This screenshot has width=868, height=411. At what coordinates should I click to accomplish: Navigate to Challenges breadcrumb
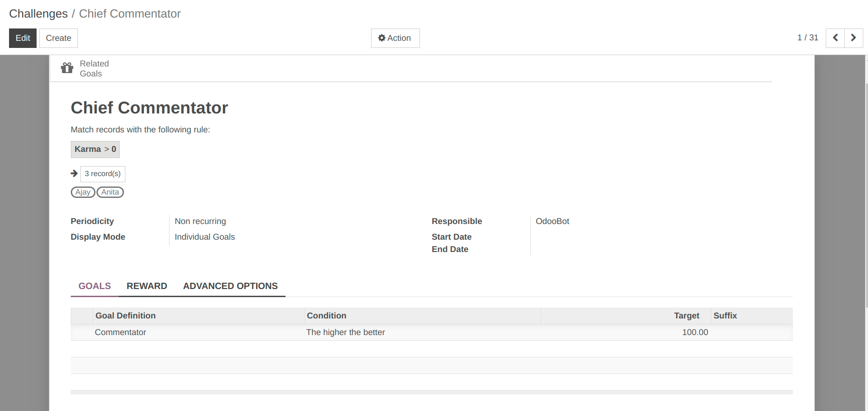pyautogui.click(x=38, y=14)
